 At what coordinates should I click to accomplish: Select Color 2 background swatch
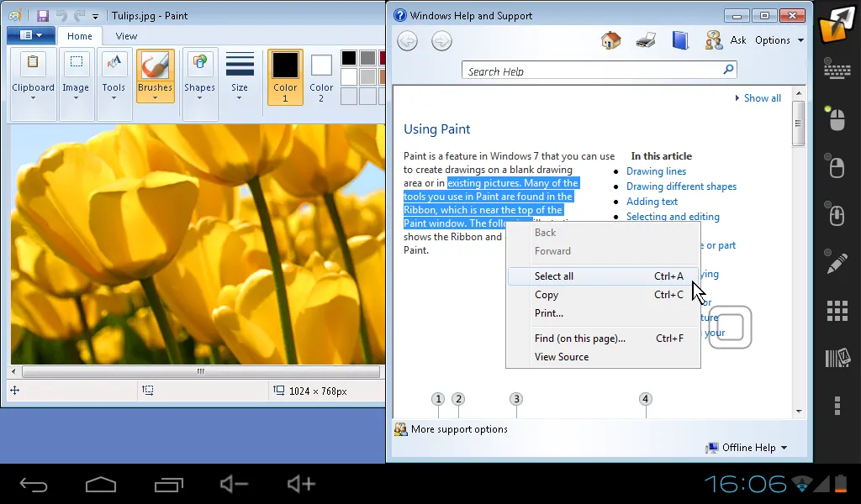tap(321, 76)
